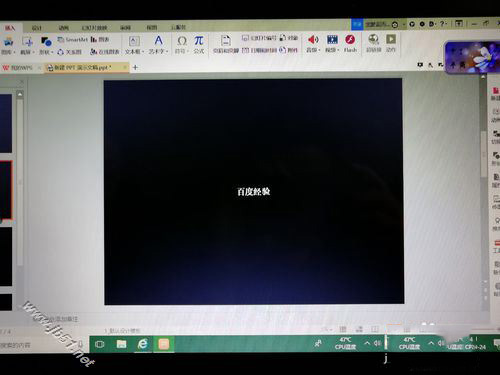Click the Omega 符号 symbol icon
500x375 pixels.
[182, 41]
